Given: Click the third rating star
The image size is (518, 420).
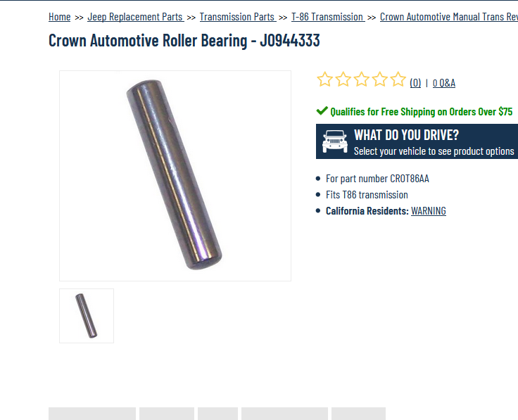Looking at the screenshot, I should click(362, 79).
